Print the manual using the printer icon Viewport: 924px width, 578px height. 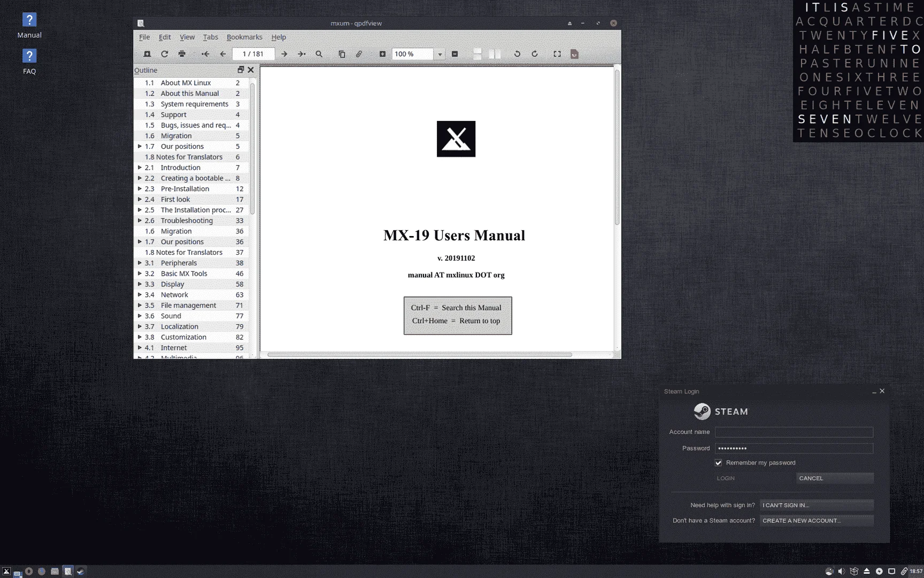click(x=182, y=54)
